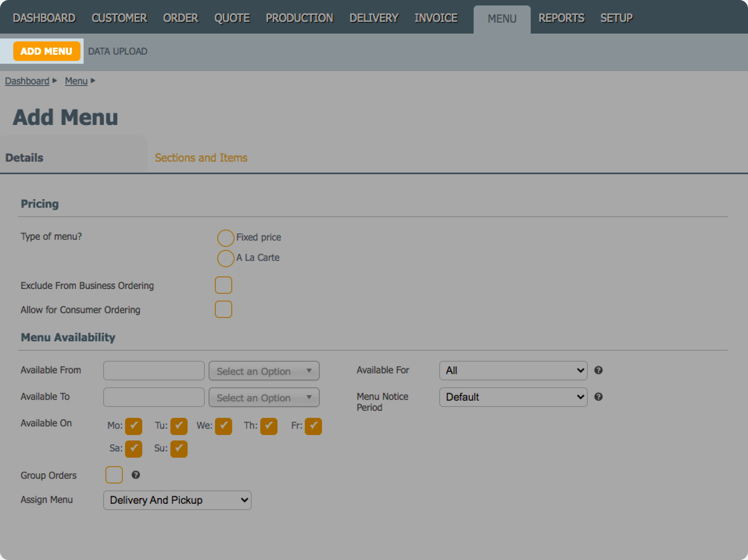Click Group Orders help question icon
The height and width of the screenshot is (560, 748).
coord(136,475)
